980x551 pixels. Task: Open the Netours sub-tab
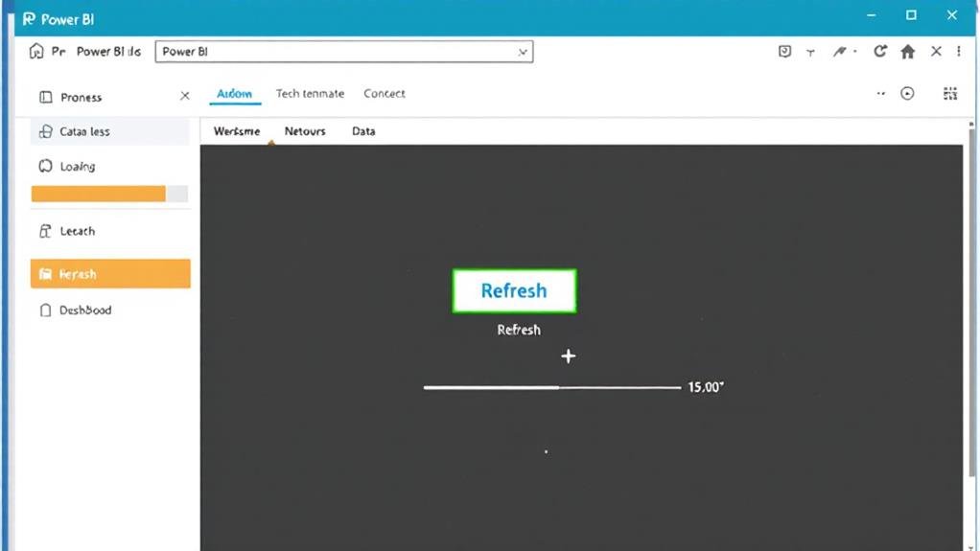point(305,131)
